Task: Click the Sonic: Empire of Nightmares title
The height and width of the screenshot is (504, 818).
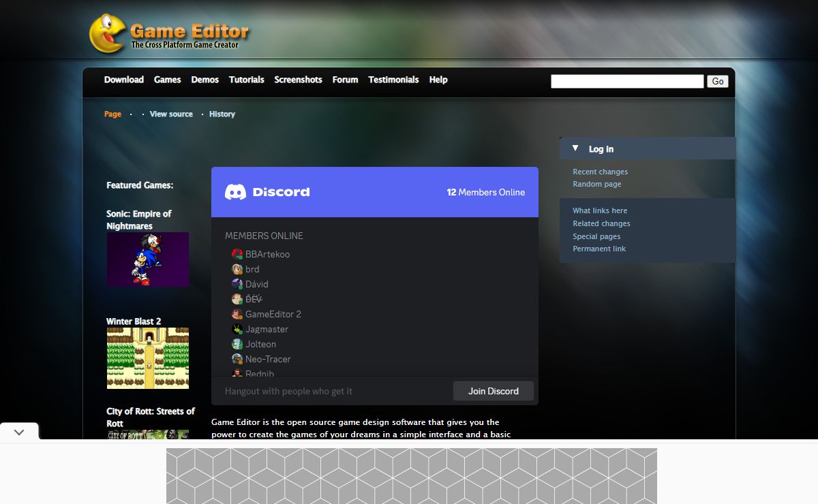Action: pyautogui.click(x=139, y=220)
